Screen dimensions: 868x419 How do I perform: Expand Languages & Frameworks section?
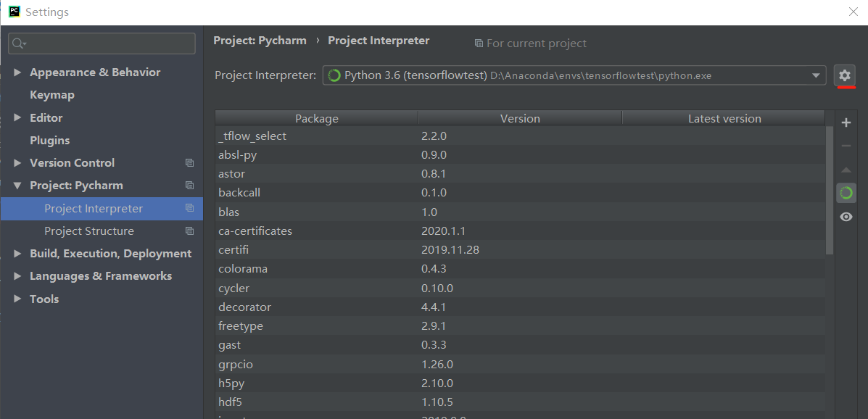(x=17, y=276)
